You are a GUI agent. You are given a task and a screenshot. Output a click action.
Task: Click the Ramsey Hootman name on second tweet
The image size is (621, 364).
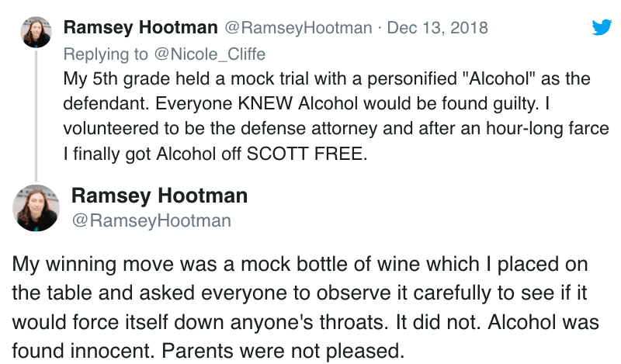coord(159,195)
